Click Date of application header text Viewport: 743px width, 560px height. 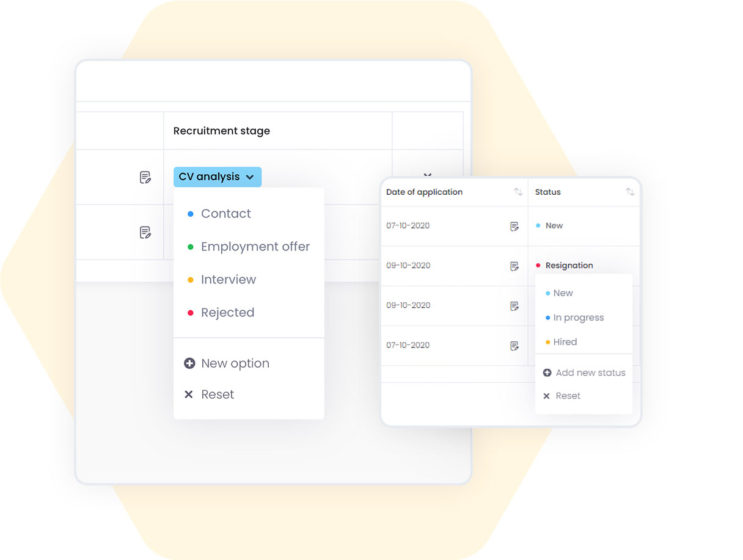point(424,192)
